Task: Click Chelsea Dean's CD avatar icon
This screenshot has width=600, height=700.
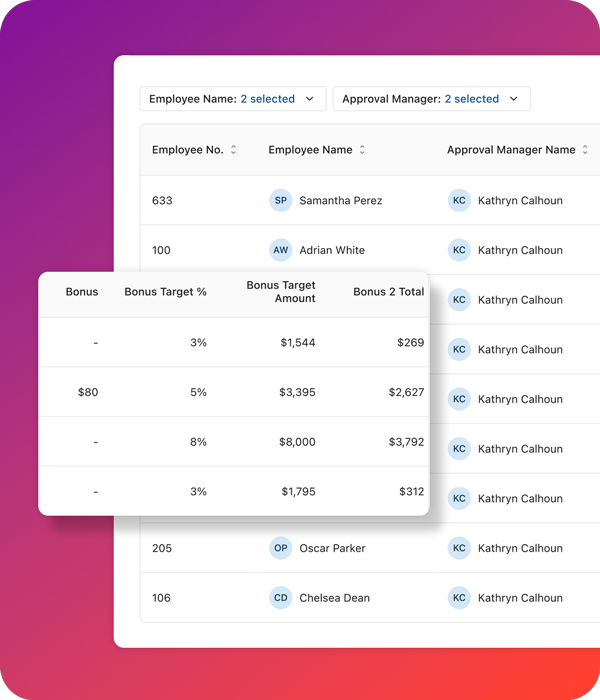Action: [281, 598]
